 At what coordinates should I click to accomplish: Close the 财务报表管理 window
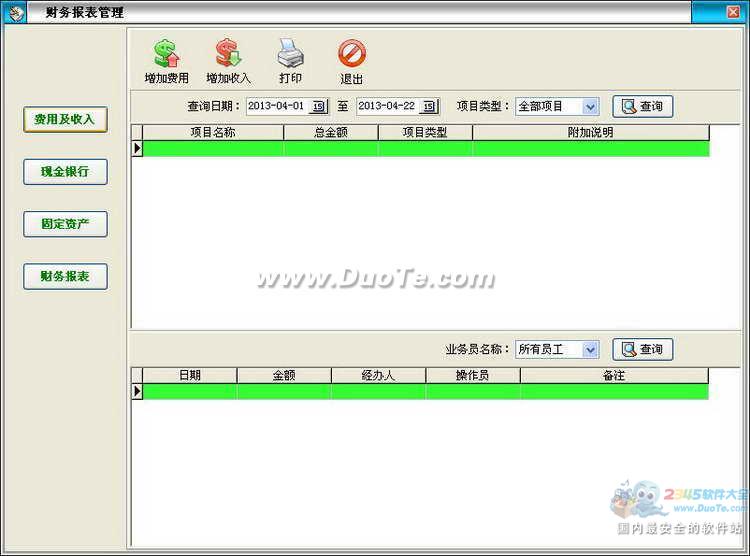click(733, 11)
